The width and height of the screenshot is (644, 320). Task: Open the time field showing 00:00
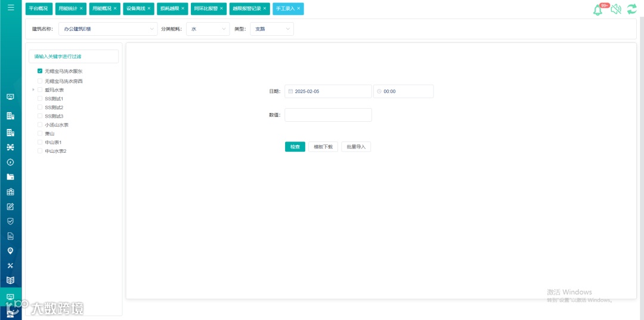coord(403,91)
